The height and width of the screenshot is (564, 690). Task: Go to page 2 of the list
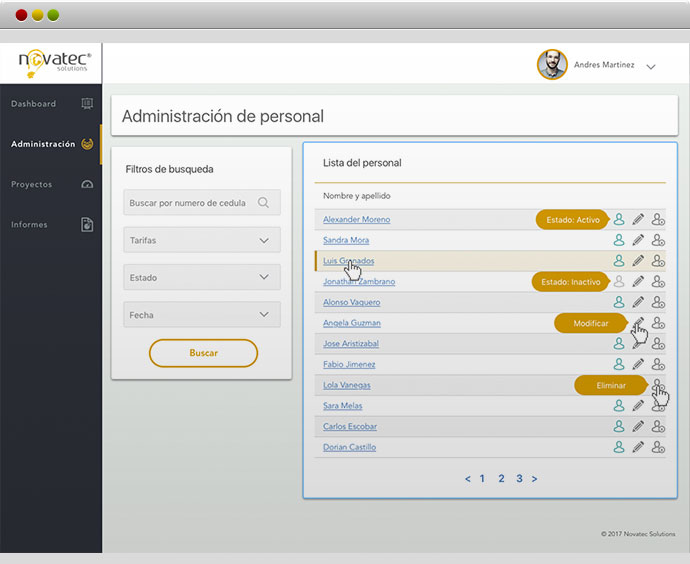(x=501, y=479)
